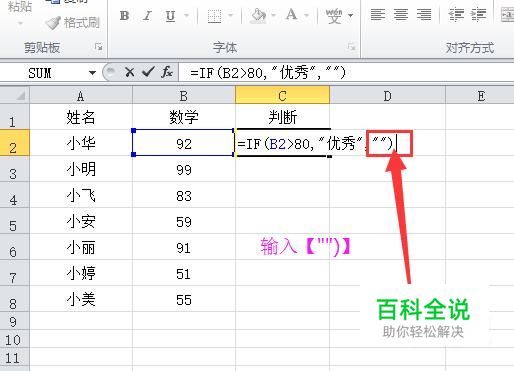Select row 3 header

click(x=15, y=169)
